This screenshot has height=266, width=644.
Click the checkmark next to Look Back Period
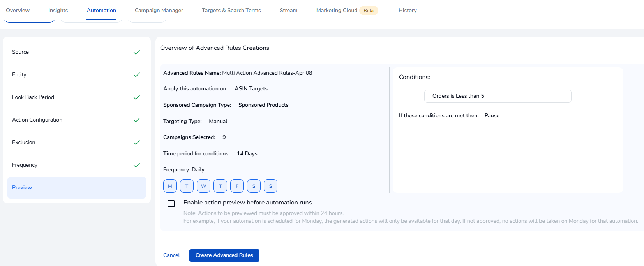pos(136,97)
